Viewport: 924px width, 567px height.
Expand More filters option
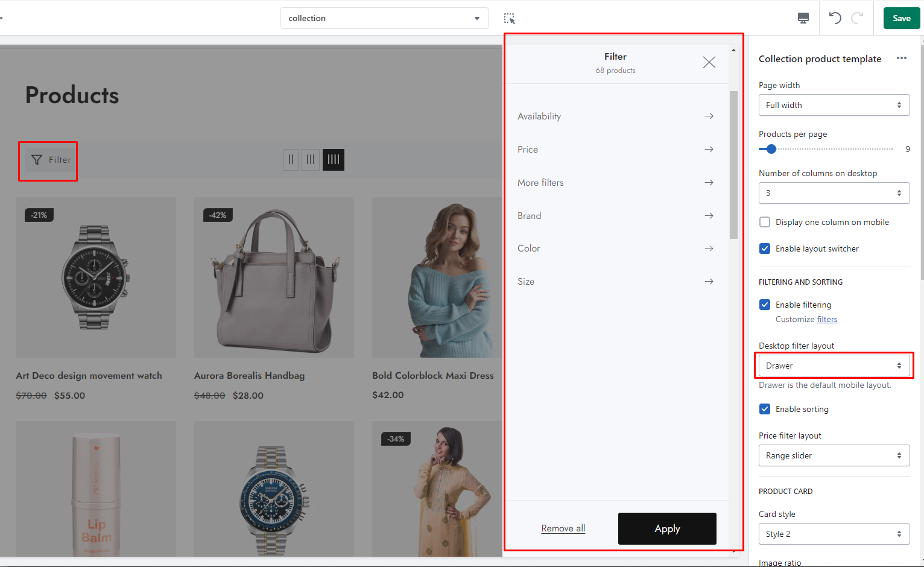(x=615, y=182)
